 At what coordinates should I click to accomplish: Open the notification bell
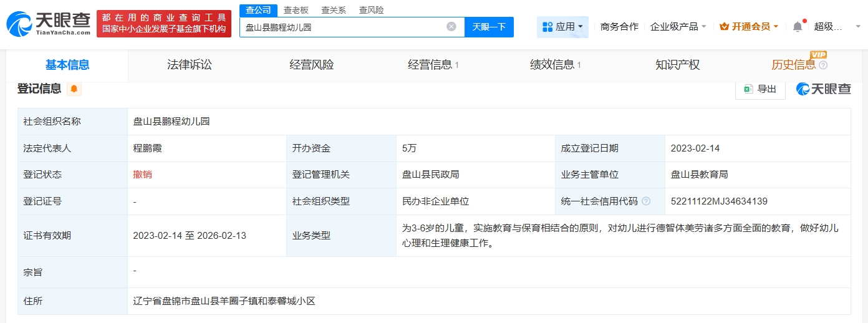(798, 27)
